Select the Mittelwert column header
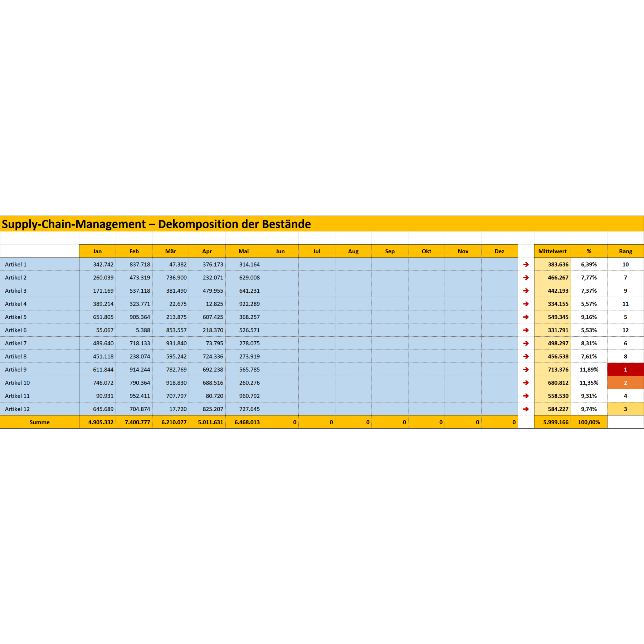Image resolution: width=644 pixels, height=644 pixels. pyautogui.click(x=552, y=251)
